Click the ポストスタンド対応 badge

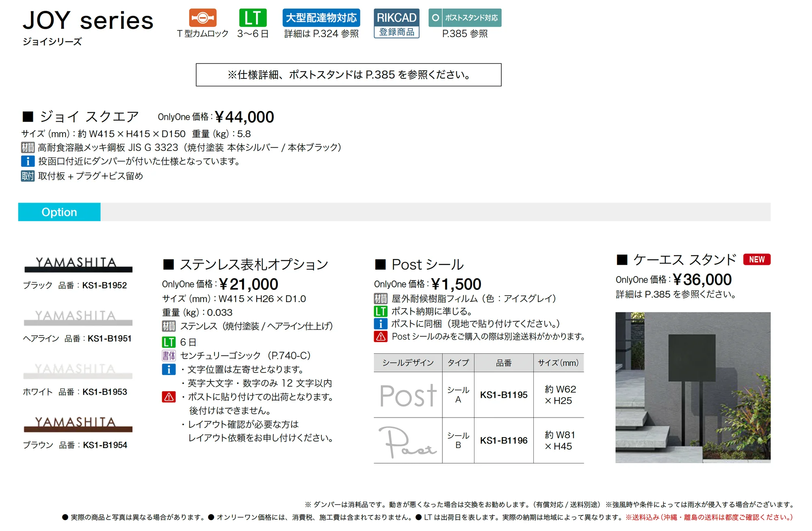[x=465, y=18]
